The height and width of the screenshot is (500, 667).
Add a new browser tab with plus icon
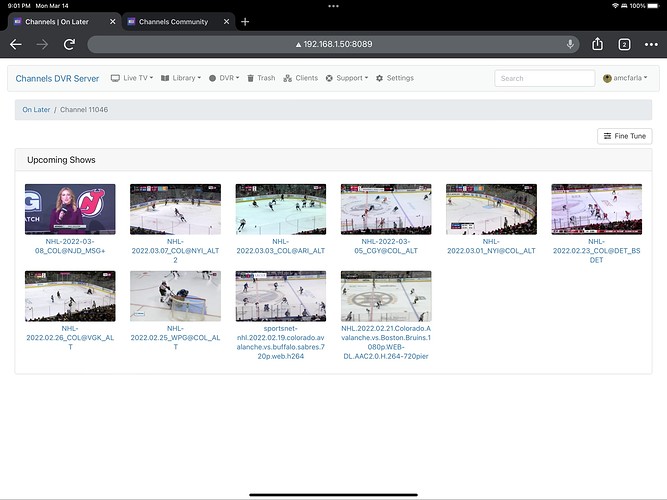click(x=245, y=21)
